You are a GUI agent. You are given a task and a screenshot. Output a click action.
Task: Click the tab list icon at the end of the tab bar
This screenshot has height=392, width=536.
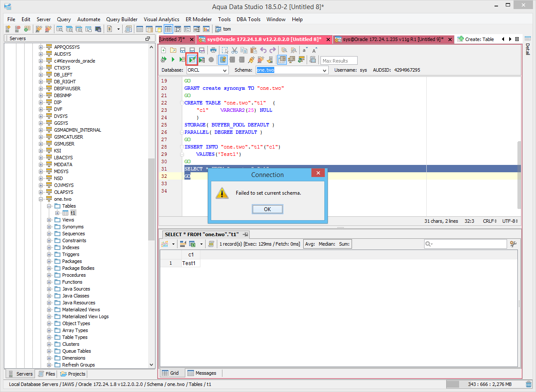click(517, 39)
